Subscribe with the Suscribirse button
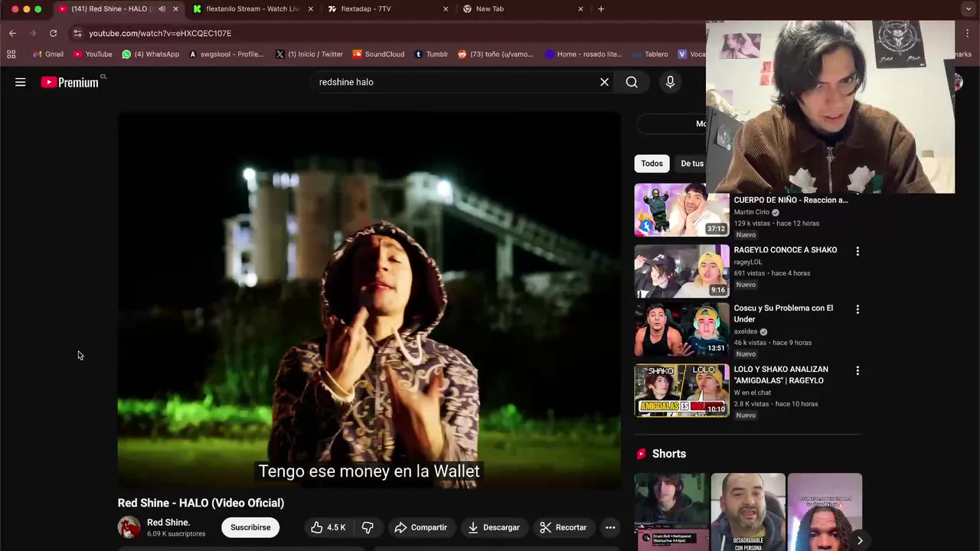Viewport: 980px width, 551px height. (250, 527)
